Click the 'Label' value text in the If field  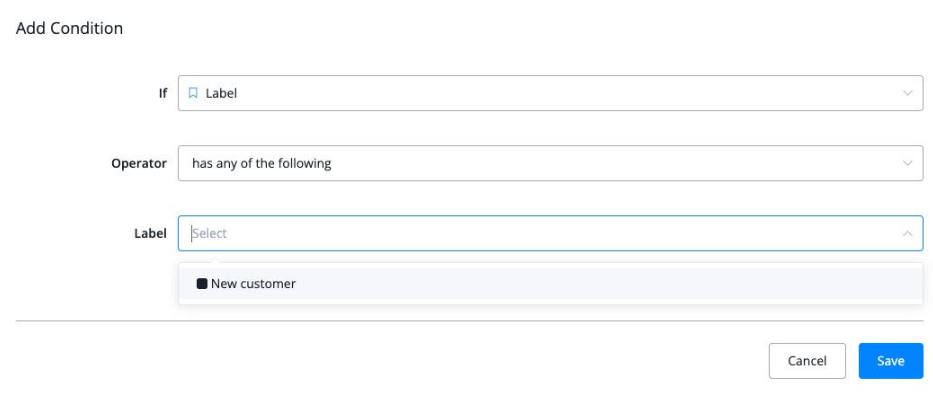point(221,93)
